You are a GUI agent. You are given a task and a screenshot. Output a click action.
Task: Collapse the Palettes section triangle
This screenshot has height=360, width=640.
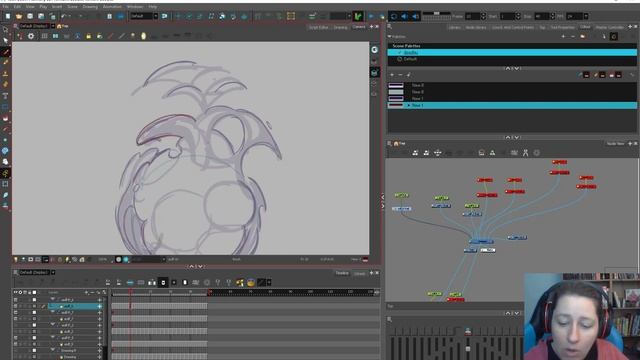(389, 37)
